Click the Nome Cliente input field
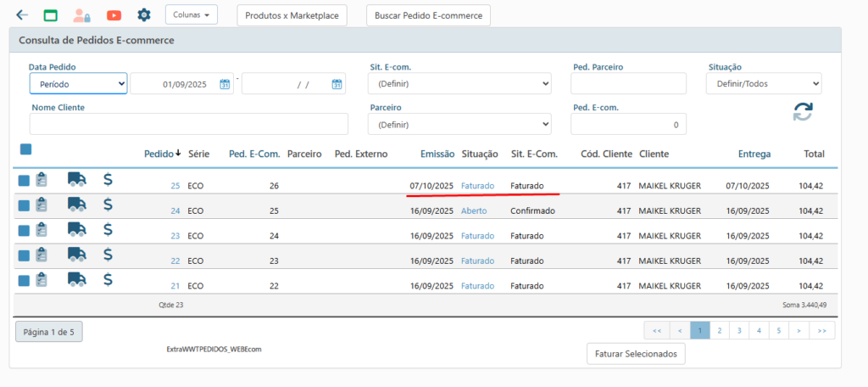 pyautogui.click(x=188, y=124)
